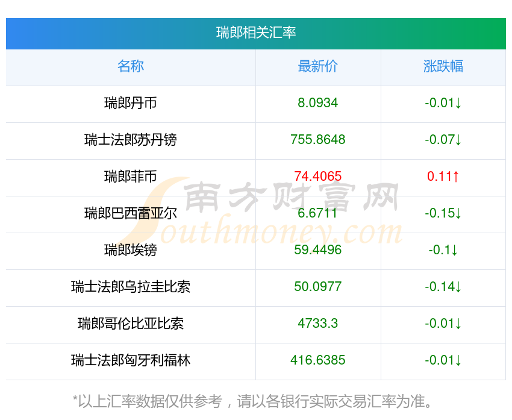This screenshot has height=420, width=512.
Task: Click the 755.8648 price value
Action: (x=318, y=140)
